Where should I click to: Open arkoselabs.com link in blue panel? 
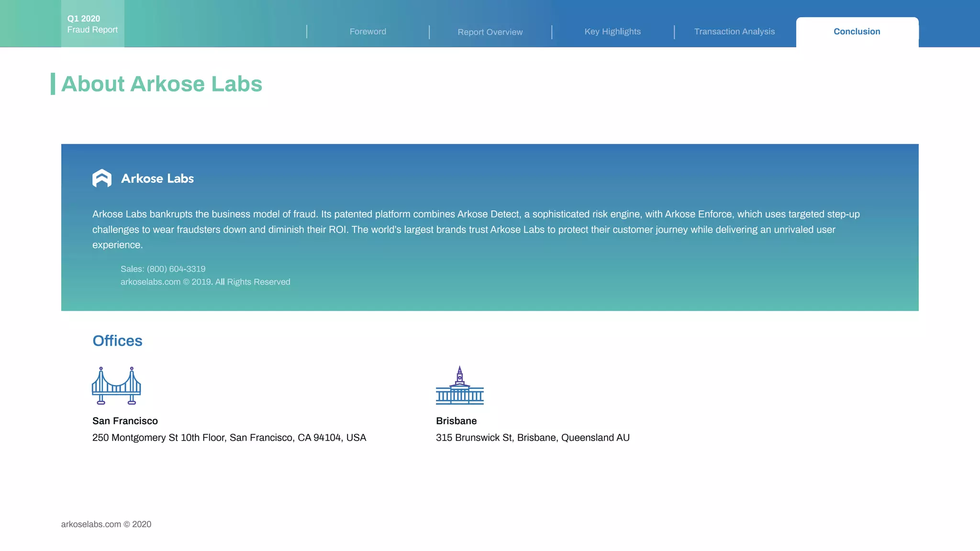click(150, 282)
